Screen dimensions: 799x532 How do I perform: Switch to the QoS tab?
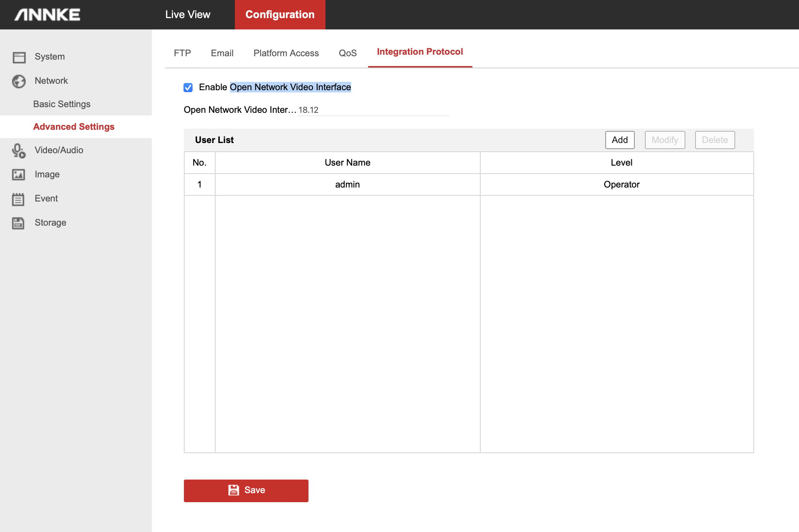(347, 53)
